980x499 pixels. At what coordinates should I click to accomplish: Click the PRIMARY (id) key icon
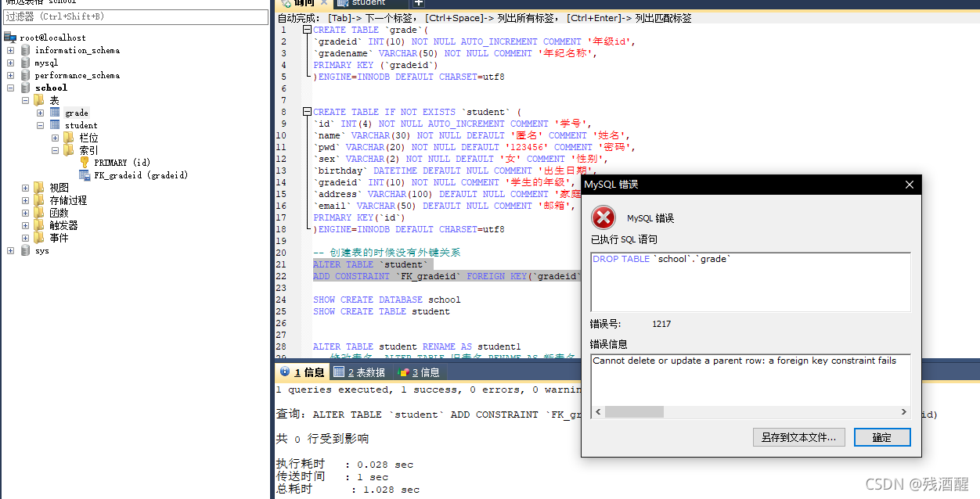(85, 163)
